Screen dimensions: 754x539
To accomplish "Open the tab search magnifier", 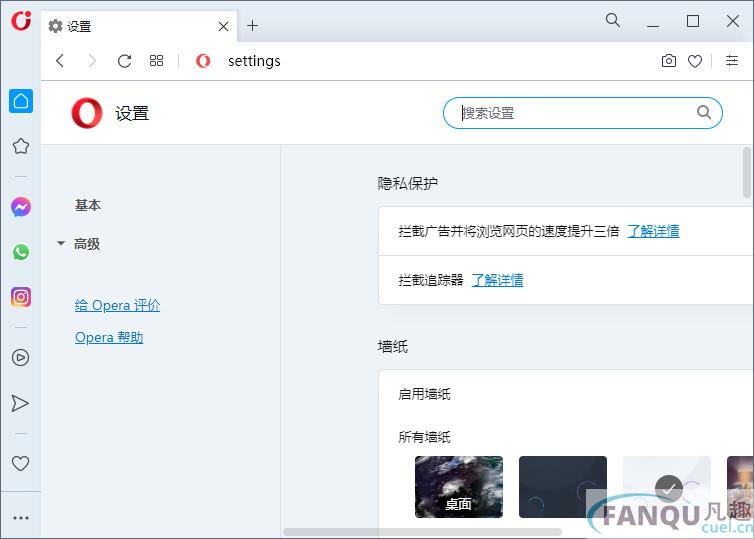I will [x=613, y=20].
